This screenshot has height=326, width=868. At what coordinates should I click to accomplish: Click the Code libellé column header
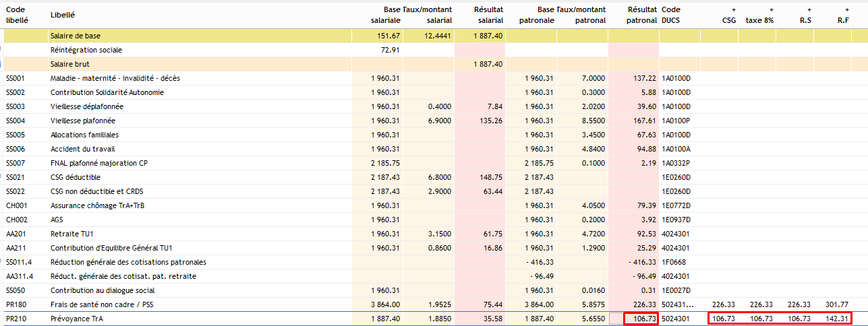(x=17, y=15)
